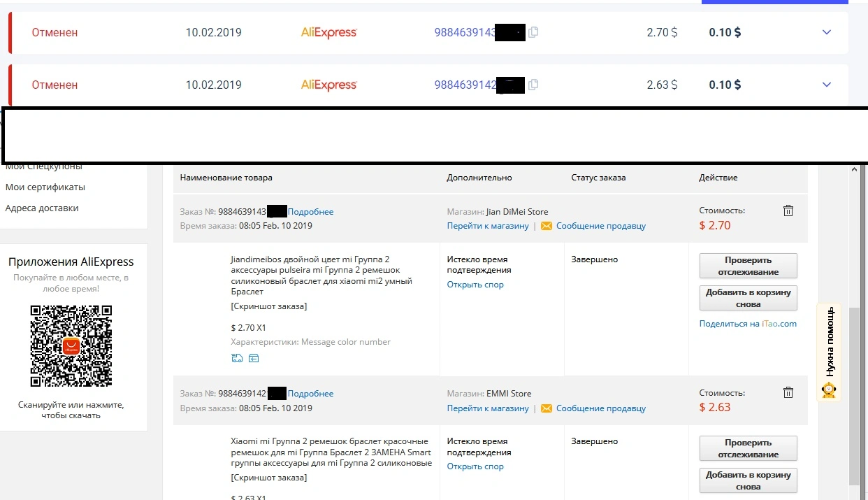Click AliExpress logo in the 2.70 $ row
The height and width of the screenshot is (500, 868).
point(328,32)
